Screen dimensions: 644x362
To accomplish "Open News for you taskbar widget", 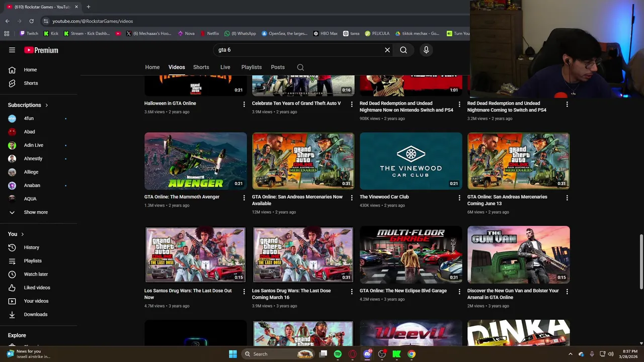I will click(x=29, y=354).
